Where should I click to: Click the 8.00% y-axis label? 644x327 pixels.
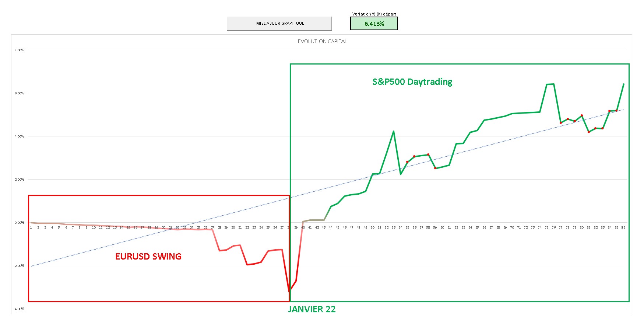(19, 50)
